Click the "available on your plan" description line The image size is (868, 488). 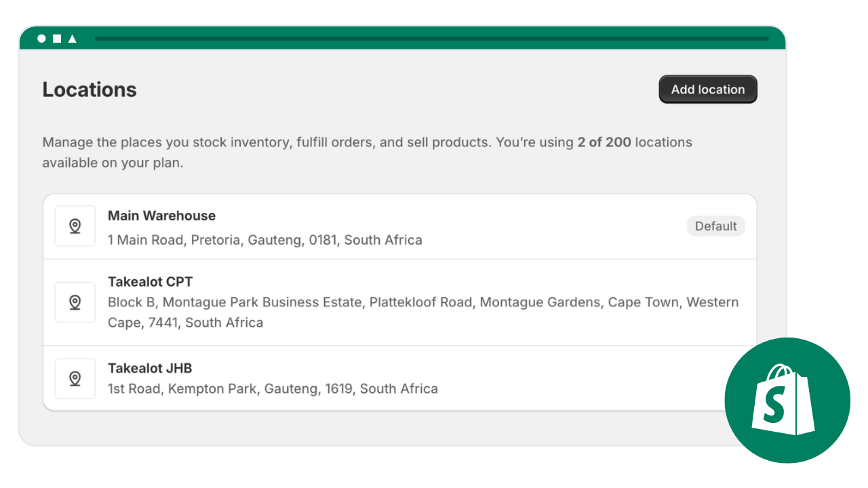click(x=113, y=163)
